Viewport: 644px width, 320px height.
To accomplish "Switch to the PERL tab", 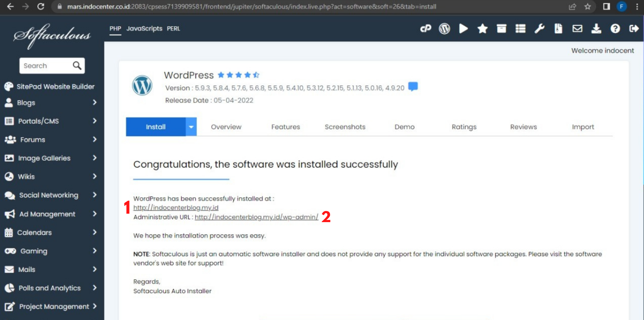I will (173, 29).
